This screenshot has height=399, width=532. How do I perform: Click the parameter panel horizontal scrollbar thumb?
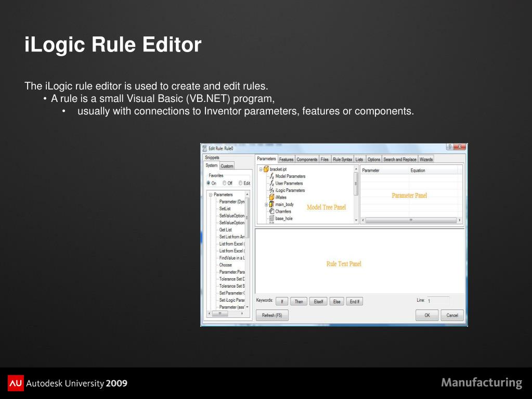click(411, 220)
